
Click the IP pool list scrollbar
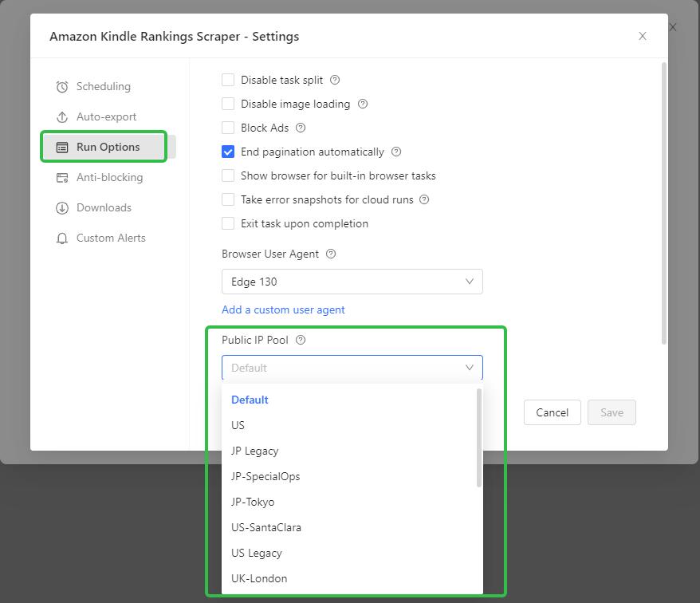479,437
